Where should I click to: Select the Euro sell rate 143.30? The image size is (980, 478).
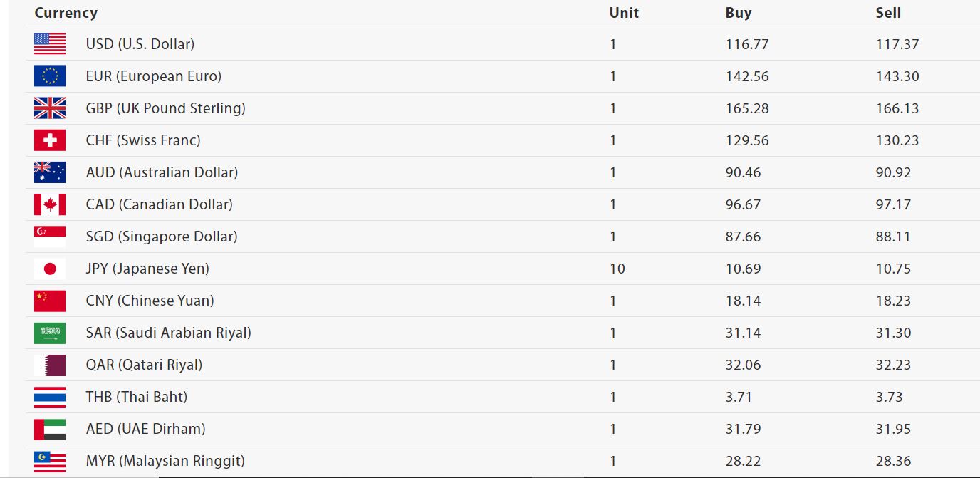pyautogui.click(x=897, y=76)
